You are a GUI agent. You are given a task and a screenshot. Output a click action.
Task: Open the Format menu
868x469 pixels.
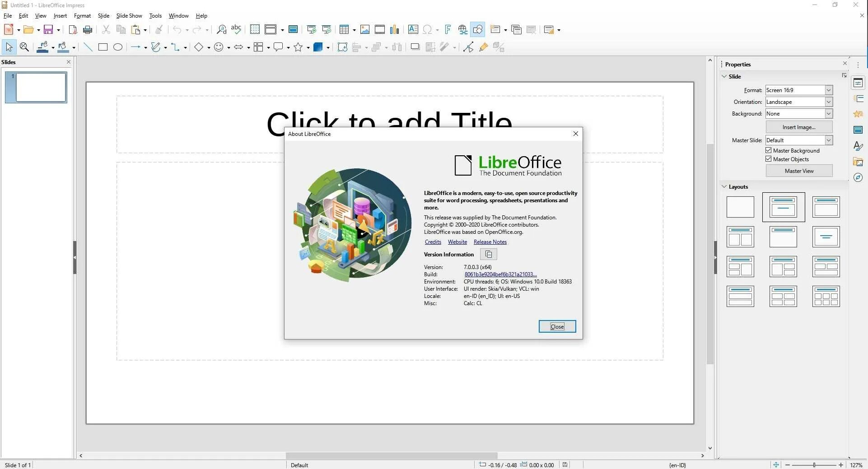click(x=82, y=16)
